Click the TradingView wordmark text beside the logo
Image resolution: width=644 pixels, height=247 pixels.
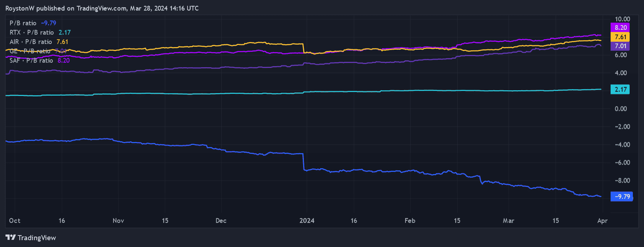click(x=37, y=238)
